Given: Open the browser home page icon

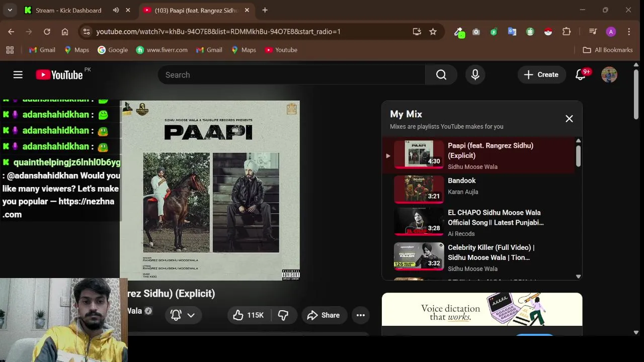Looking at the screenshot, I should [x=65, y=32].
